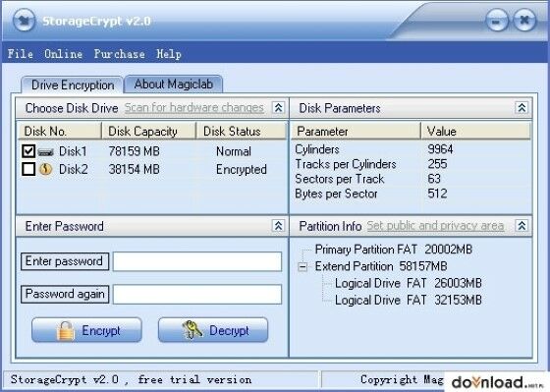Click the Partition Info panel title

[x=330, y=226]
